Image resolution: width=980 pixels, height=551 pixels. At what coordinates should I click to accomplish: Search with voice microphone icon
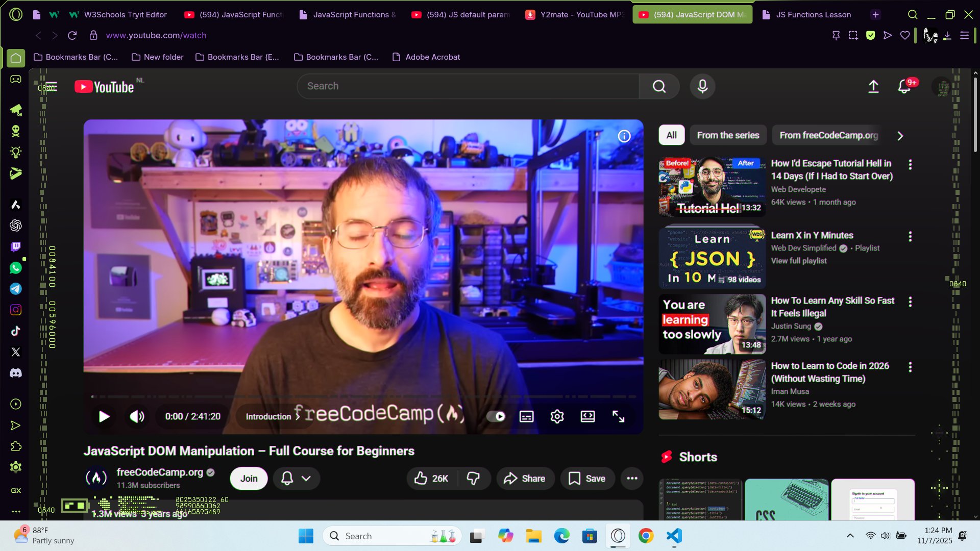point(702,86)
